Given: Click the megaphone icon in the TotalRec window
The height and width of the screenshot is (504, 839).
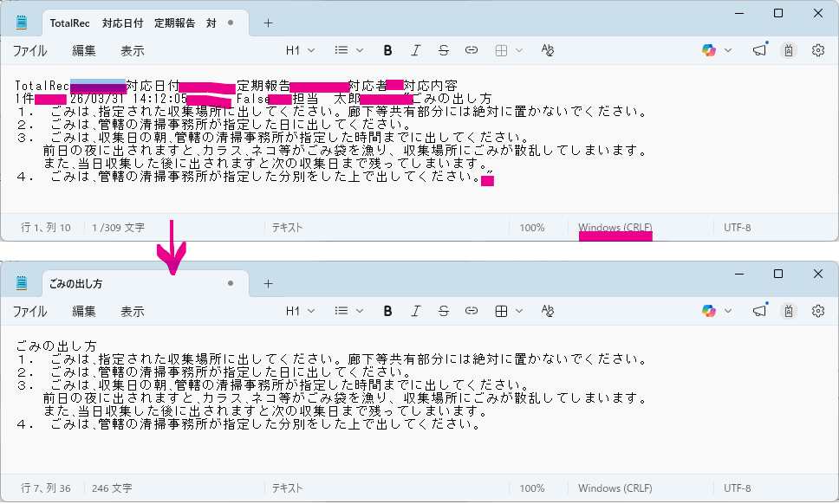Looking at the screenshot, I should (x=760, y=50).
